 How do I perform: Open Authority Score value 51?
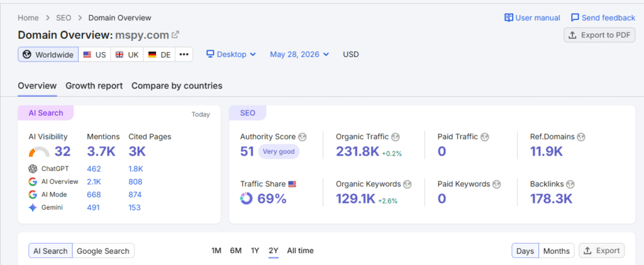[247, 151]
